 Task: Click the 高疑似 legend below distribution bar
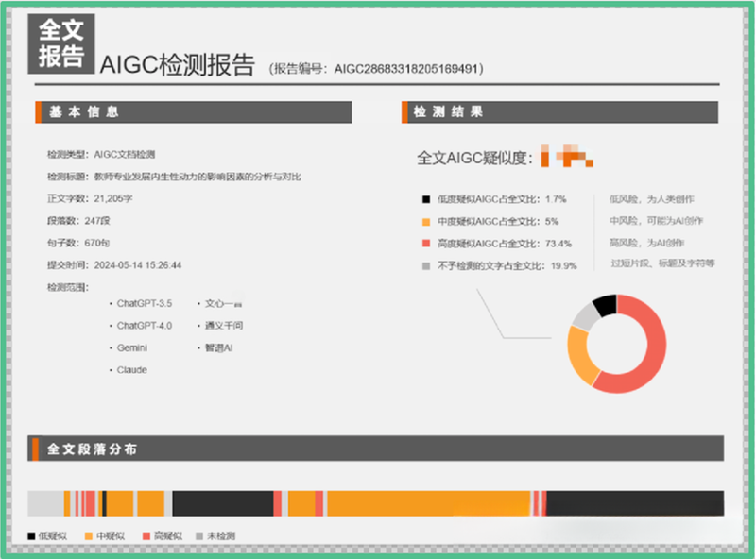coord(164,536)
